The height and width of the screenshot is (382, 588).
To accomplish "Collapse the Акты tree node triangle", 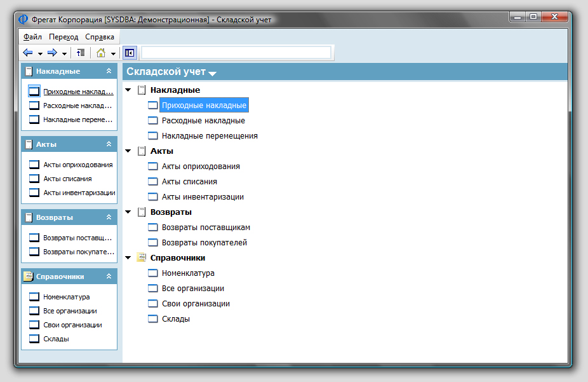I will point(128,151).
